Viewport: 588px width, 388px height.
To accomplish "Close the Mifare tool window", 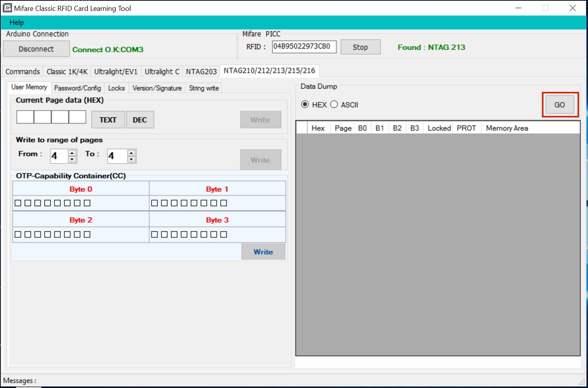I will click(573, 8).
